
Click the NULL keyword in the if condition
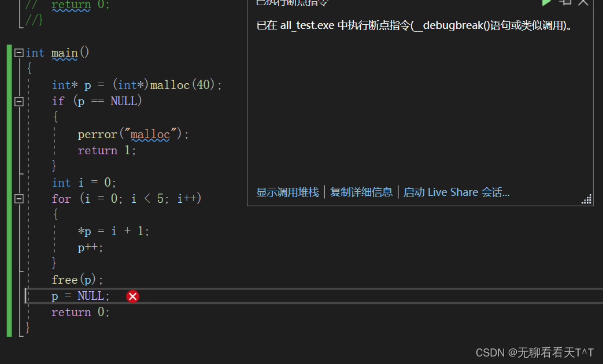[x=125, y=101]
